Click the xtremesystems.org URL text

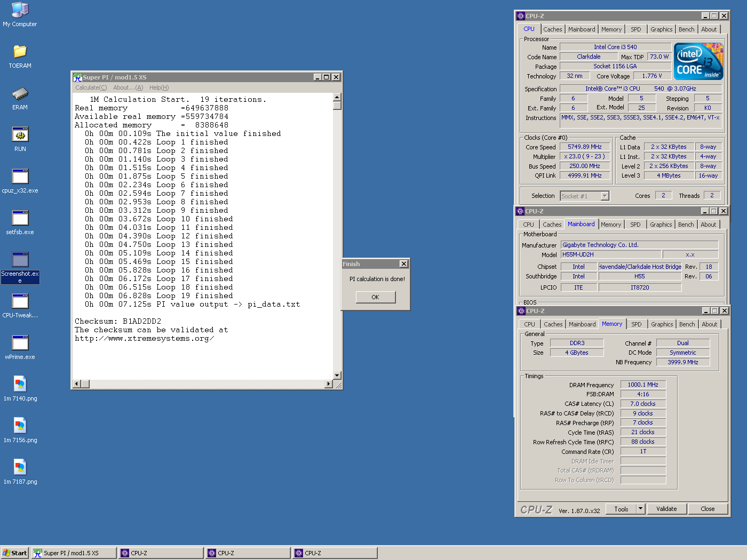(x=145, y=339)
